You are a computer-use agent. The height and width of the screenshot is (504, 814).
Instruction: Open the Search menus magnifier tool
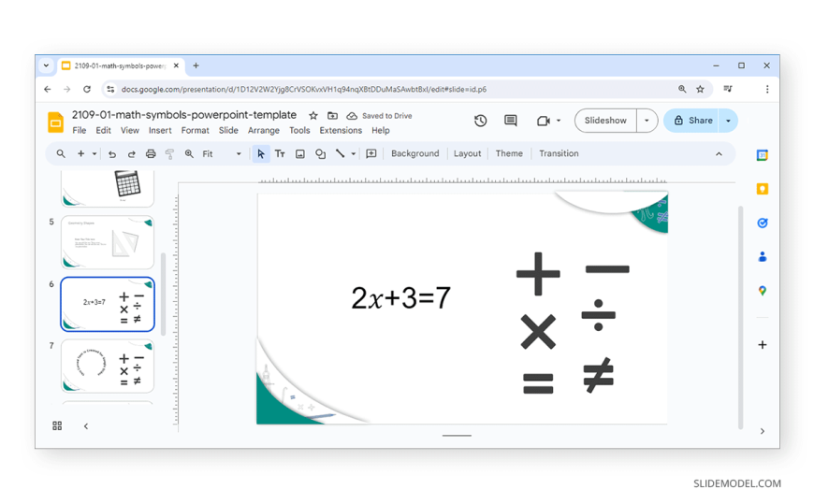[x=61, y=153]
